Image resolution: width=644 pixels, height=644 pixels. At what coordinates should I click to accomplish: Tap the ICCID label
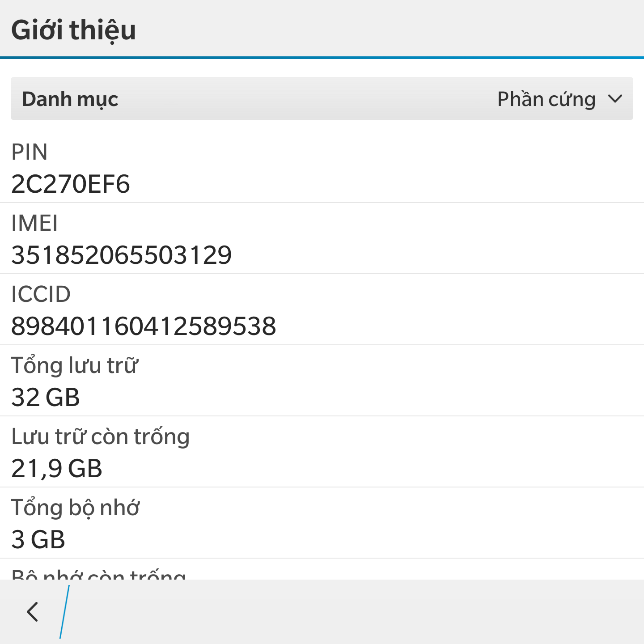pos(41,294)
